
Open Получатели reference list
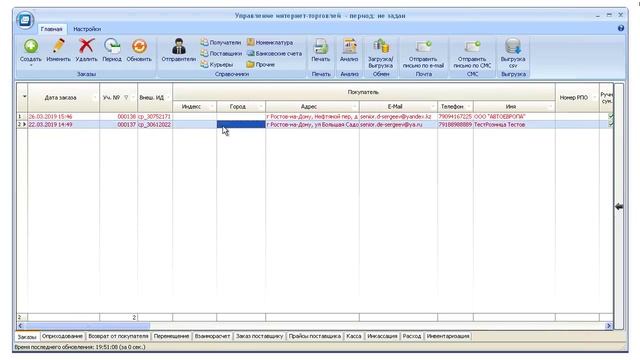pyautogui.click(x=220, y=42)
